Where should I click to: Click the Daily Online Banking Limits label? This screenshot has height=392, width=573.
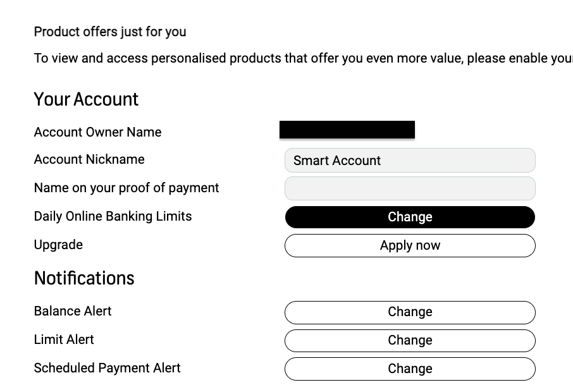pos(113,216)
